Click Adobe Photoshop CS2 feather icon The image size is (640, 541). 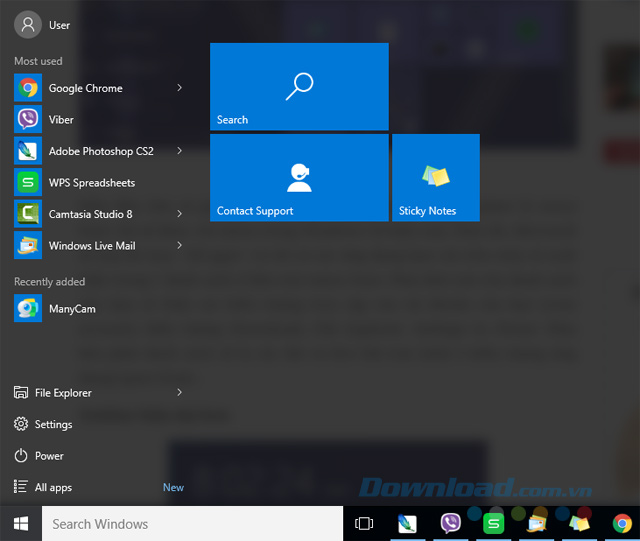click(x=28, y=151)
